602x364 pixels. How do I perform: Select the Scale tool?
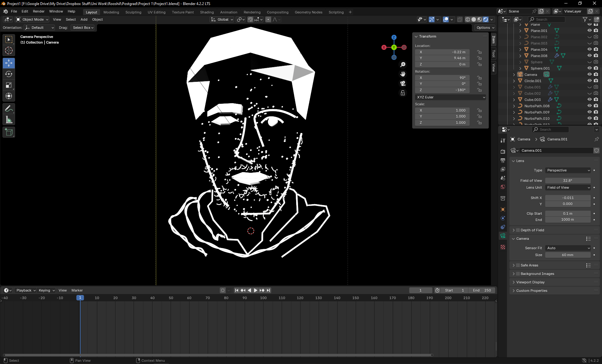click(x=9, y=85)
